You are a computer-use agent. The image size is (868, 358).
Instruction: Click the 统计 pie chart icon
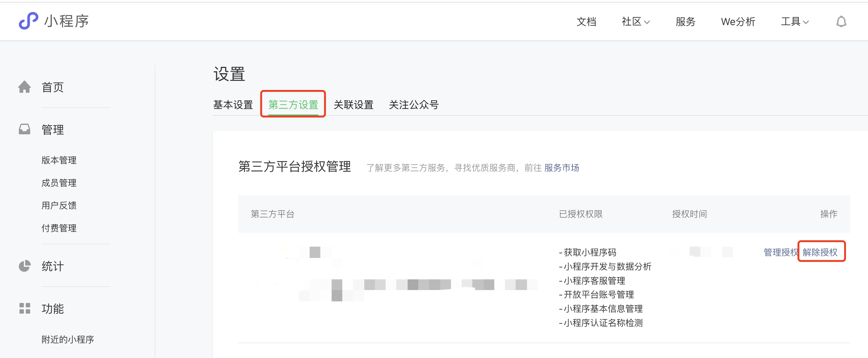click(x=24, y=266)
